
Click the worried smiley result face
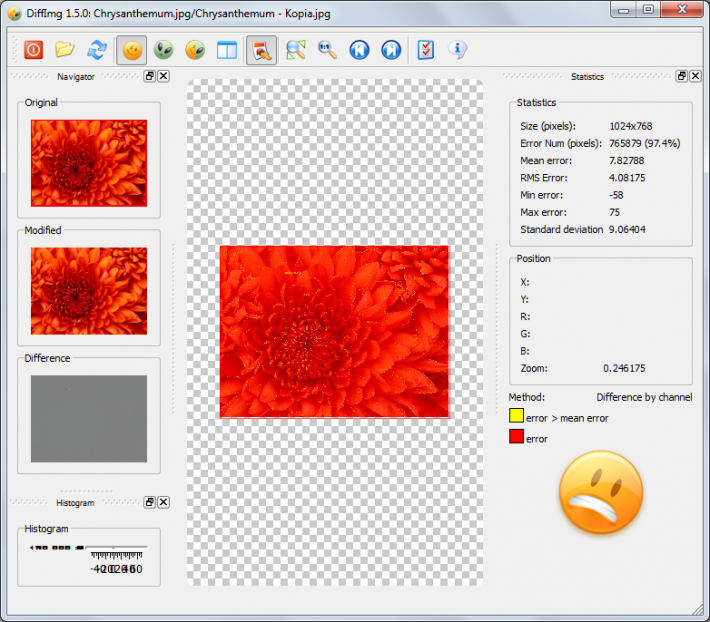pos(601,493)
